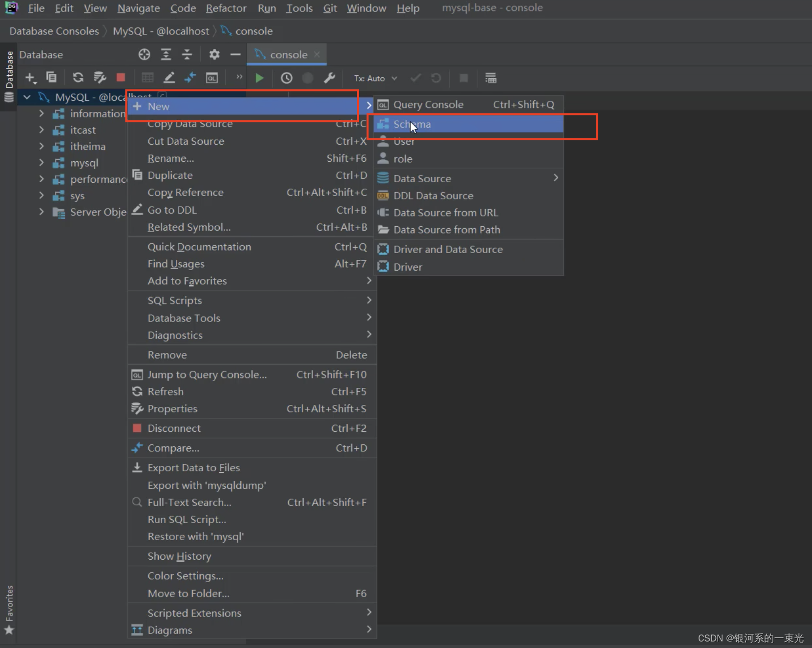Select User in New submenu

(x=469, y=141)
